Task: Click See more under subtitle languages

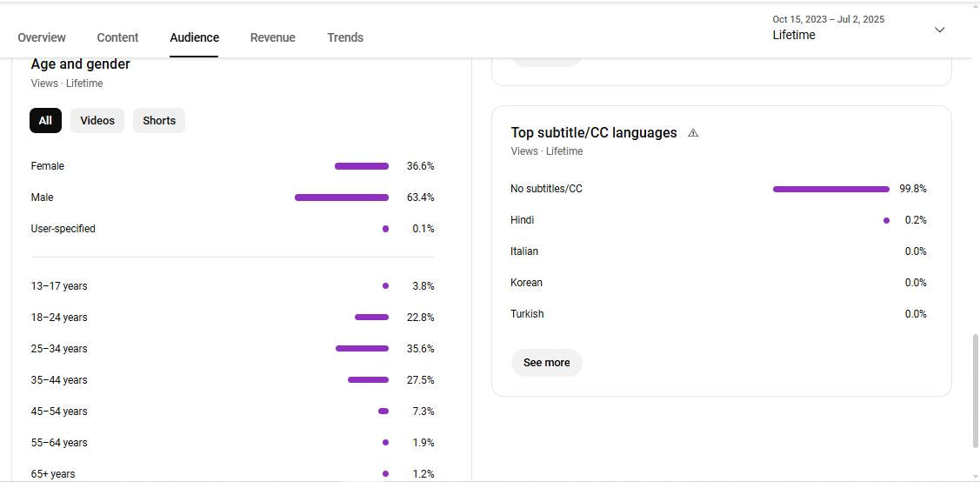Action: coord(546,363)
